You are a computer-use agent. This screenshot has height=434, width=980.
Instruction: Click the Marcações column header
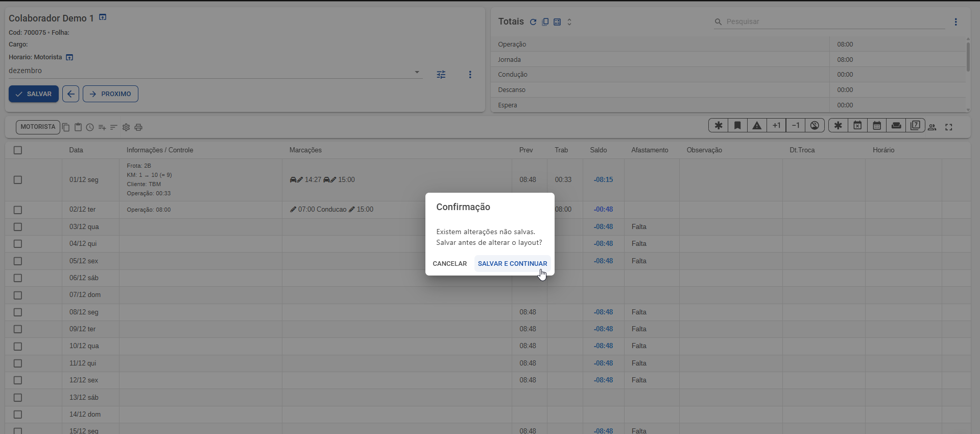coord(305,150)
